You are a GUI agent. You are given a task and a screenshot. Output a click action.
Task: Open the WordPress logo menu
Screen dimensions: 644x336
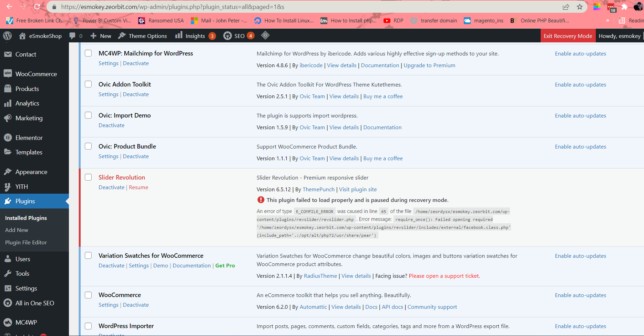[x=7, y=36]
